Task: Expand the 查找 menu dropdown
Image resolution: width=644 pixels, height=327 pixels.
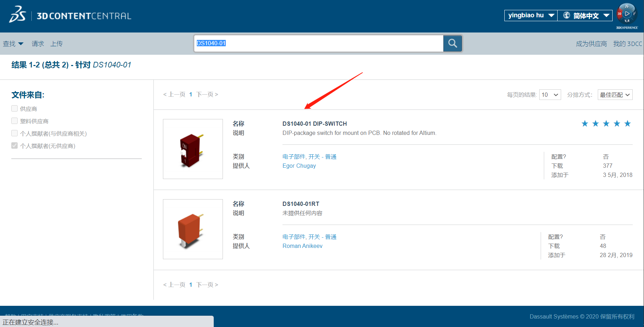Action: (x=13, y=44)
